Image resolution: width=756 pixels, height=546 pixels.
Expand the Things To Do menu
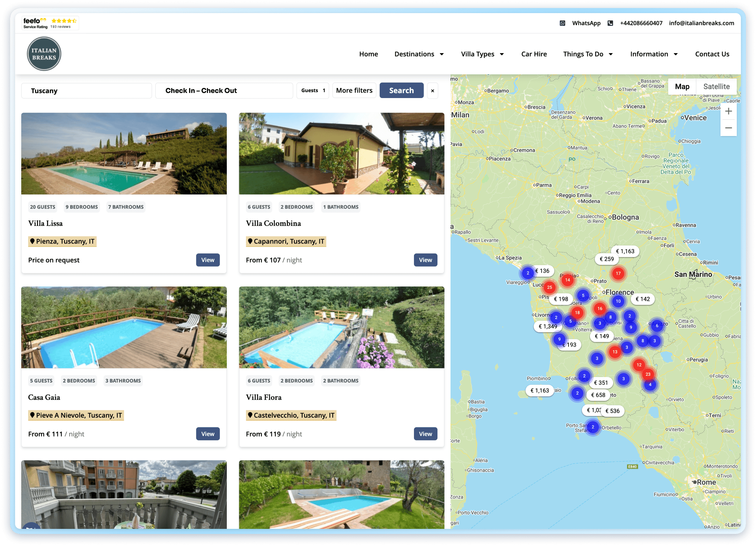(x=588, y=54)
